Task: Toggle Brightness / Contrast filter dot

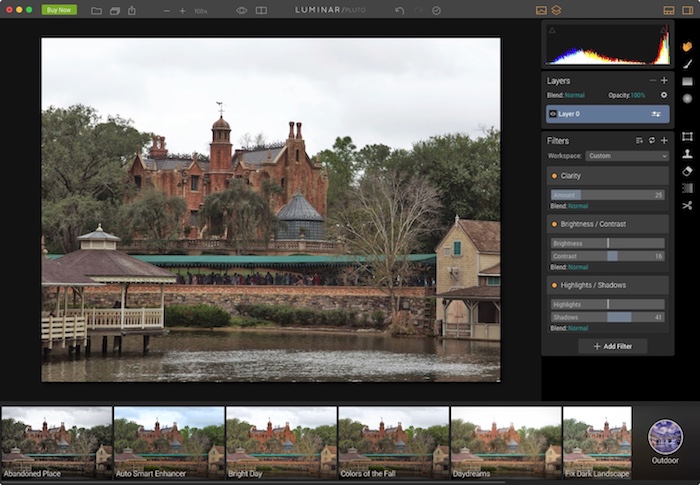Action: [x=554, y=224]
